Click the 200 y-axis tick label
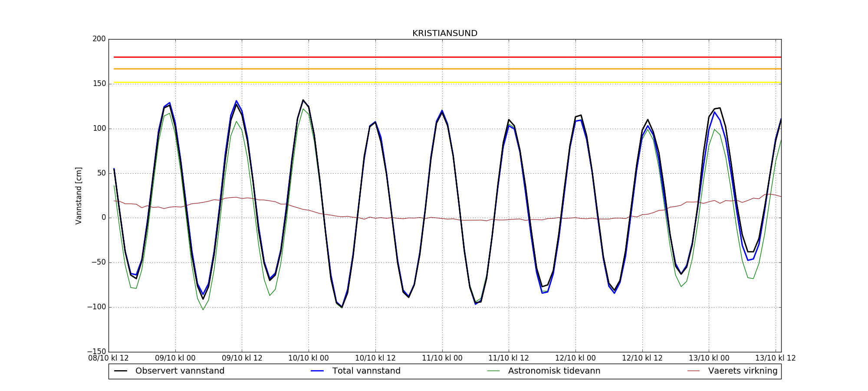868x391 pixels. click(99, 39)
